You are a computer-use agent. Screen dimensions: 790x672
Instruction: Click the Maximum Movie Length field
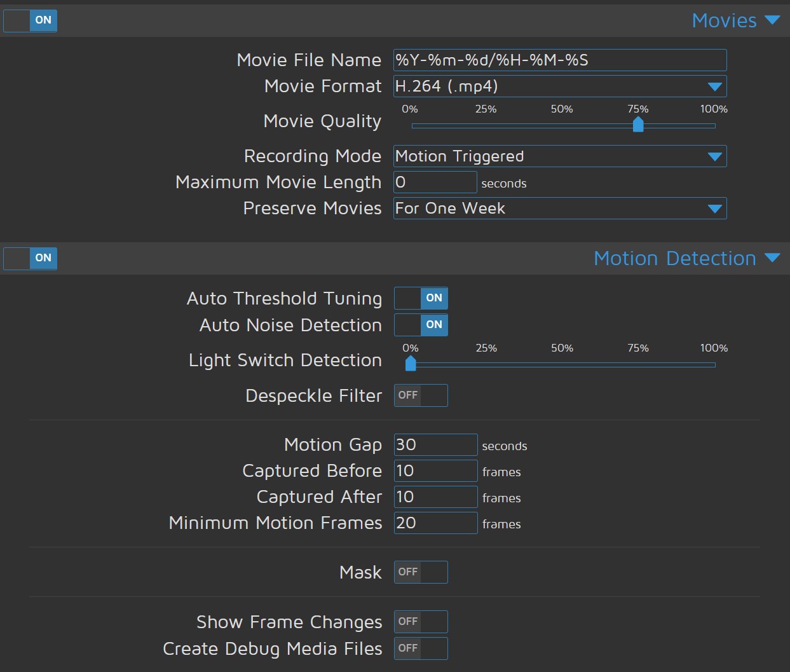(435, 182)
